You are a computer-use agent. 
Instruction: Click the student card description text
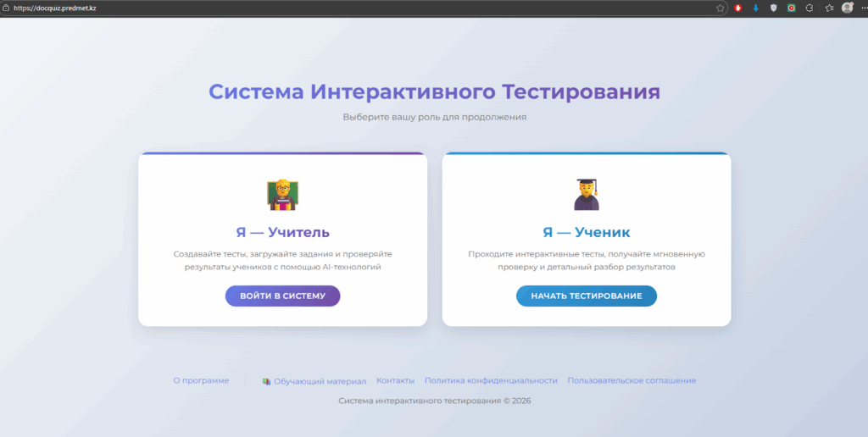587,261
